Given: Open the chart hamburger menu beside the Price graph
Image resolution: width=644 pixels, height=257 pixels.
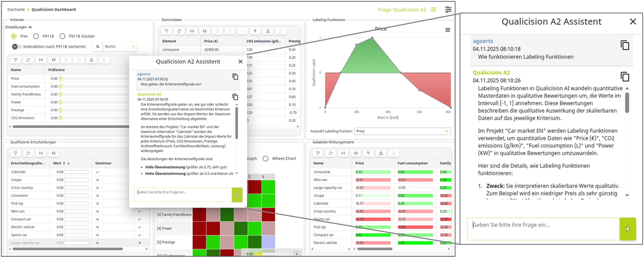Looking at the screenshot, I should [x=448, y=30].
